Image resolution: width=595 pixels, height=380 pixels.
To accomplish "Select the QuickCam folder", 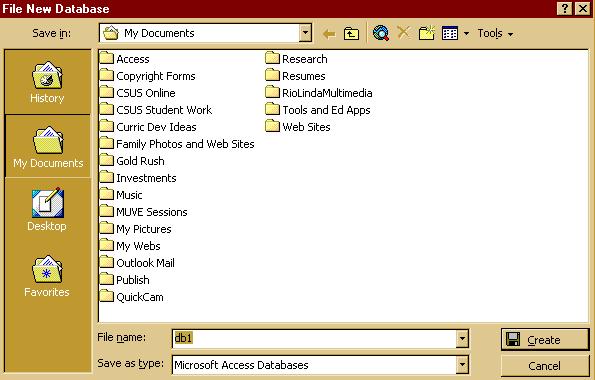I will (x=132, y=297).
